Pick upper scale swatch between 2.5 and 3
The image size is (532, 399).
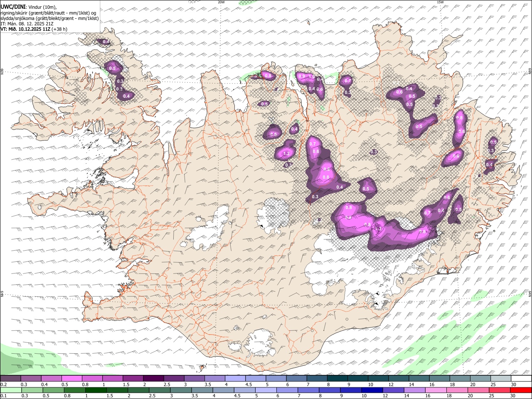click(173, 378)
